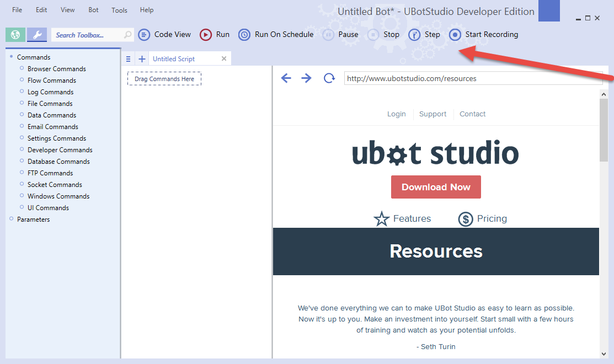The width and height of the screenshot is (614, 364).
Task: Switch to the browser globe view icon
Action: [x=15, y=35]
